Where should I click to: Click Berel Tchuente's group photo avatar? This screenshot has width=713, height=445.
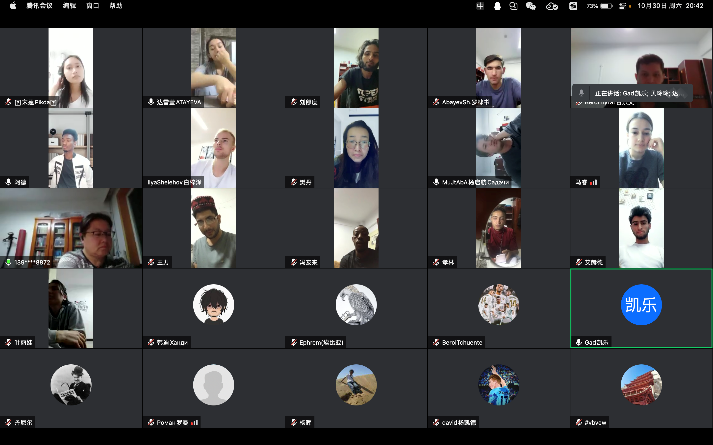coord(498,304)
